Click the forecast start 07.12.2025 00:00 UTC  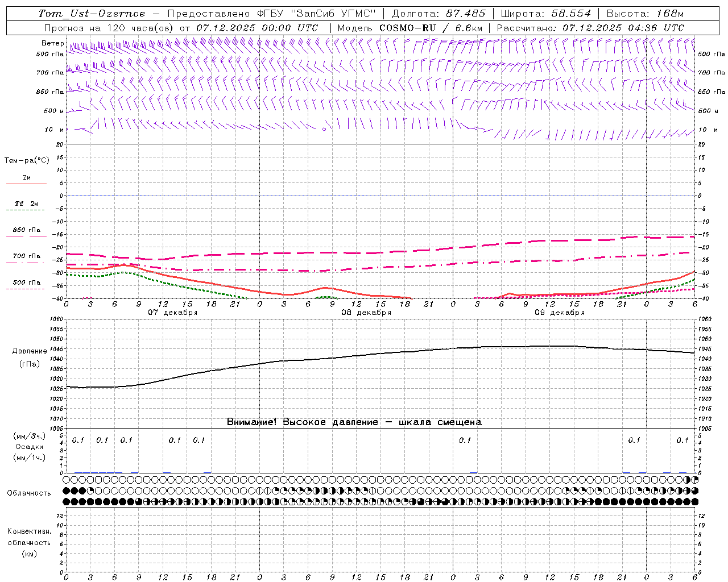pyautogui.click(x=257, y=28)
